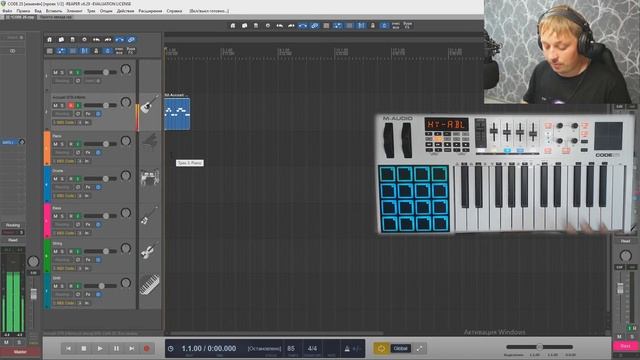Click the playrate slider at bottom right
The width and height of the screenshot is (640, 360).
(x=540, y=347)
